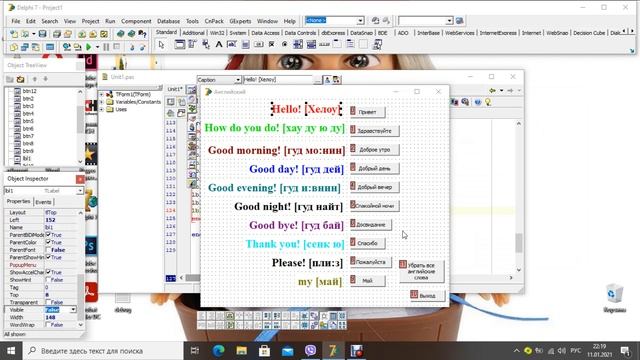
Task: Open the File menu
Action: point(16,21)
